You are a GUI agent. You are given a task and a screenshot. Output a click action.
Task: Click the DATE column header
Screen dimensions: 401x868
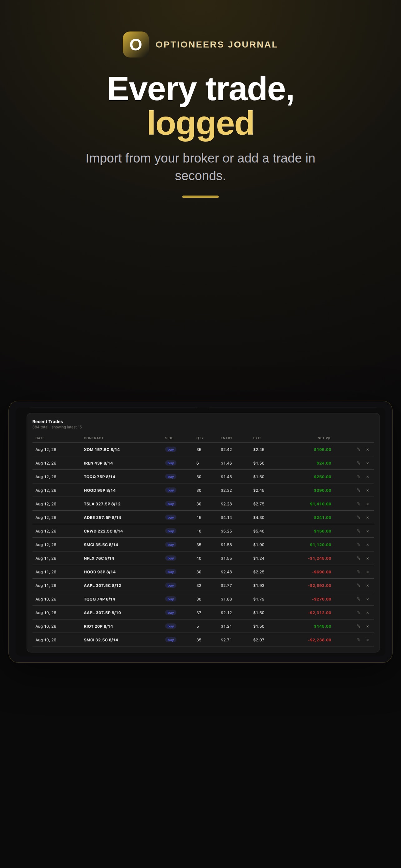[x=40, y=438]
